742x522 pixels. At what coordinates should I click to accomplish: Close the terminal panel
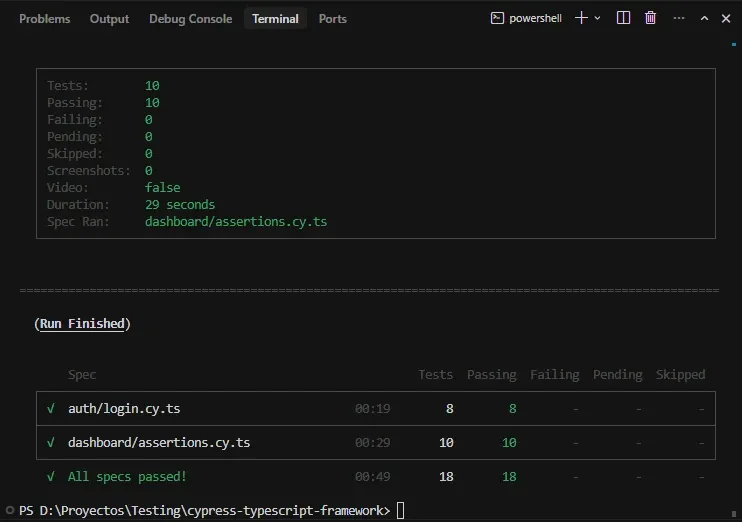coord(726,18)
